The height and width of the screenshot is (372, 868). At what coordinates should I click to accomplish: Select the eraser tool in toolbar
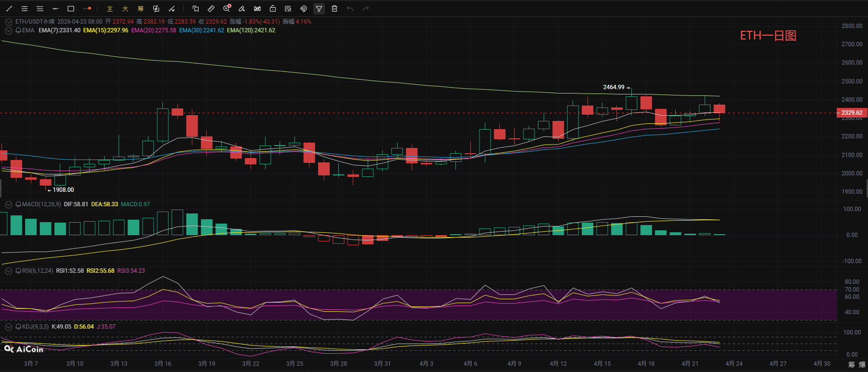pos(242,9)
